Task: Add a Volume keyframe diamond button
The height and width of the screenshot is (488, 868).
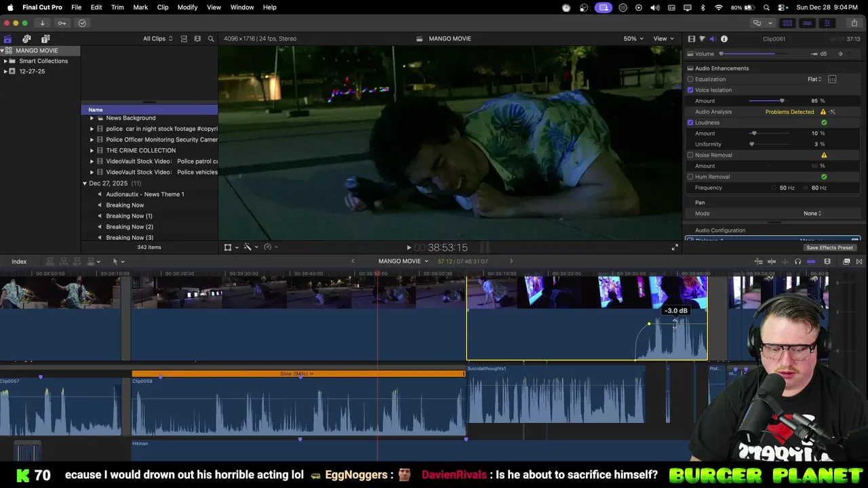Action: [x=841, y=54]
